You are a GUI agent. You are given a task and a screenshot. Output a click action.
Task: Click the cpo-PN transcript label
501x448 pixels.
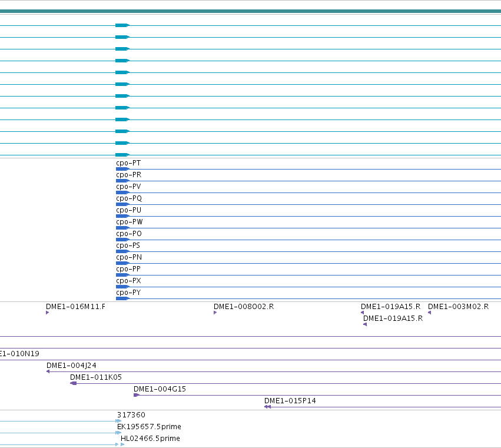[129, 257]
